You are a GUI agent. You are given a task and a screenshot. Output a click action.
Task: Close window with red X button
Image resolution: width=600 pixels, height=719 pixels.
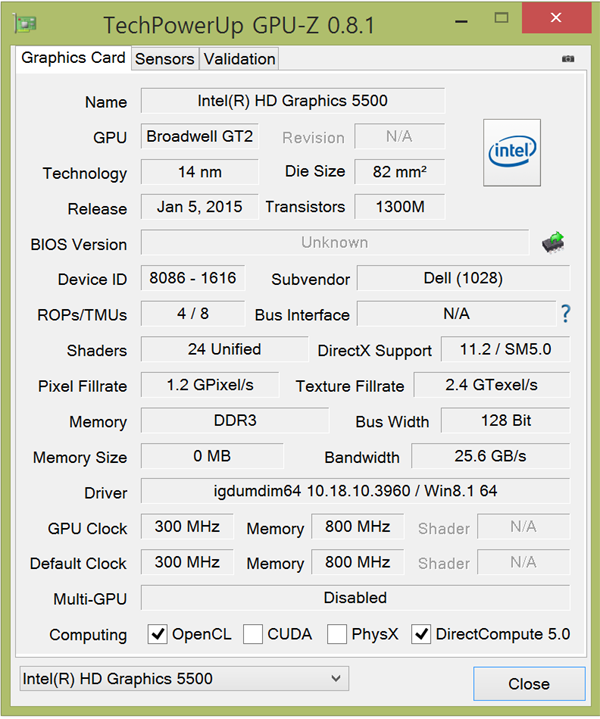(x=556, y=18)
